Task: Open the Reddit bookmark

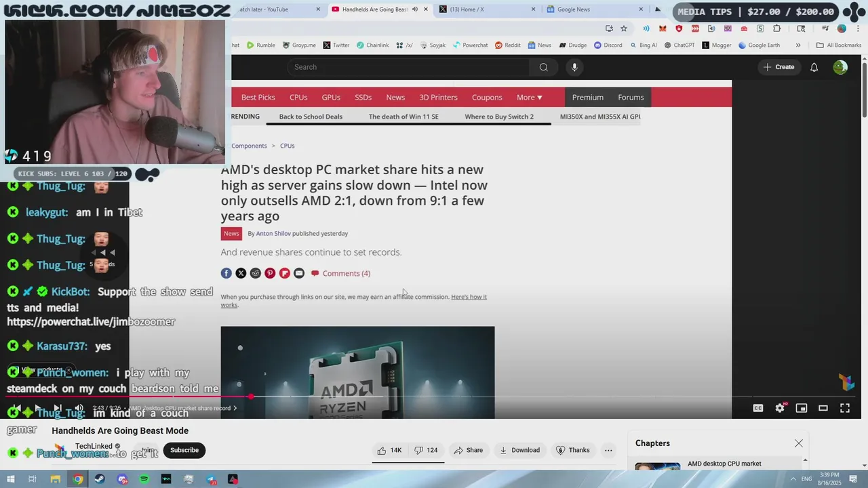Action: click(x=508, y=45)
